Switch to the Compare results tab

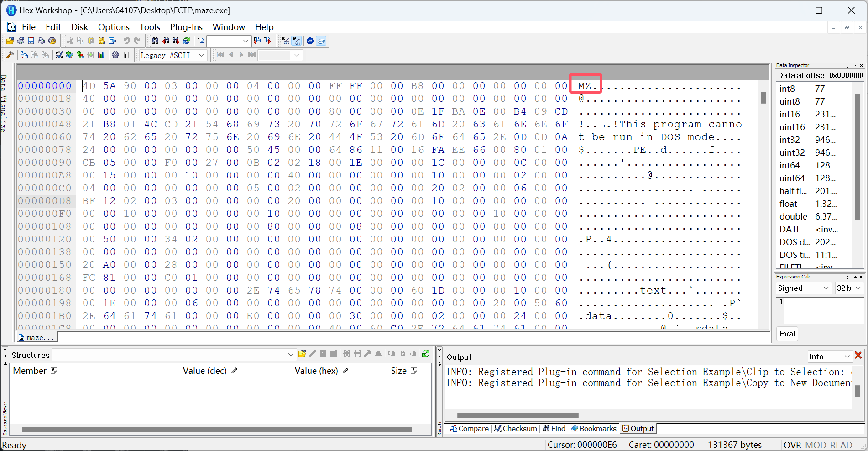click(469, 429)
